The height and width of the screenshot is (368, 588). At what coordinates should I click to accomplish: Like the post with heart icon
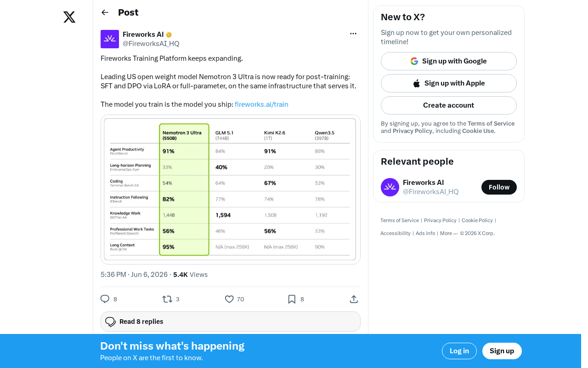[x=229, y=299]
